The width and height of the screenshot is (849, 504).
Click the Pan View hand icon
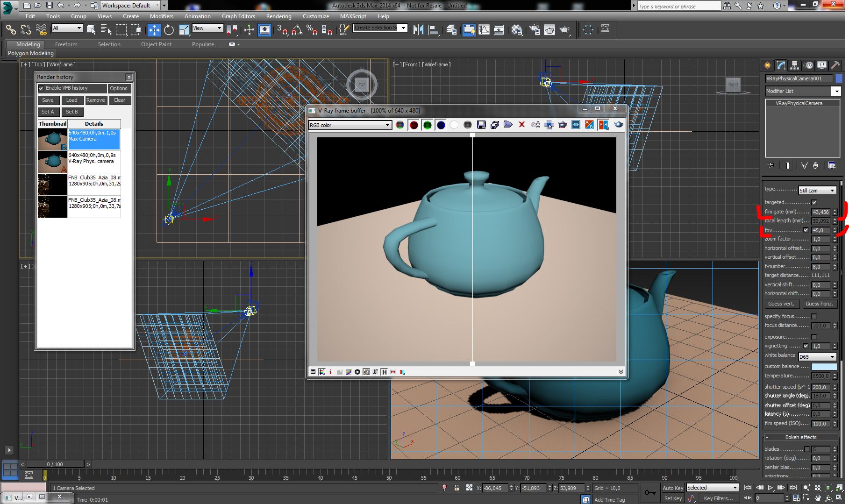point(818,498)
